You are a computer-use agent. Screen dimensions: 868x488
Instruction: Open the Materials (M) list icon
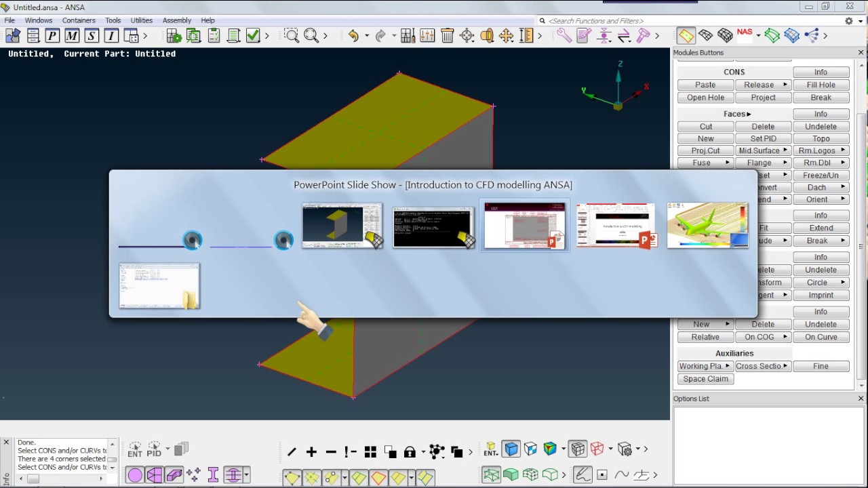tap(72, 36)
